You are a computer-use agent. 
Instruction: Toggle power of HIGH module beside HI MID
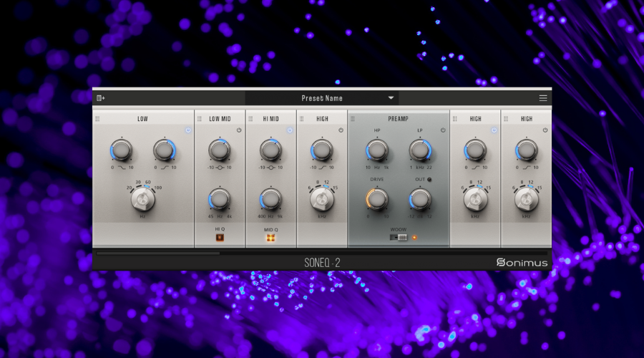[x=341, y=130]
